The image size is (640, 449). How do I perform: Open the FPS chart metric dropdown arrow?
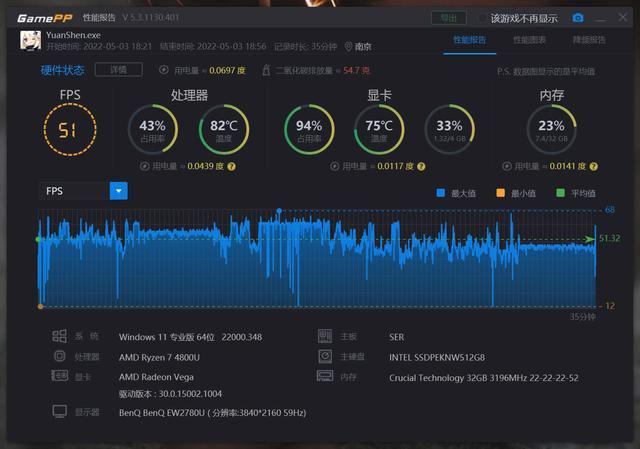[119, 191]
